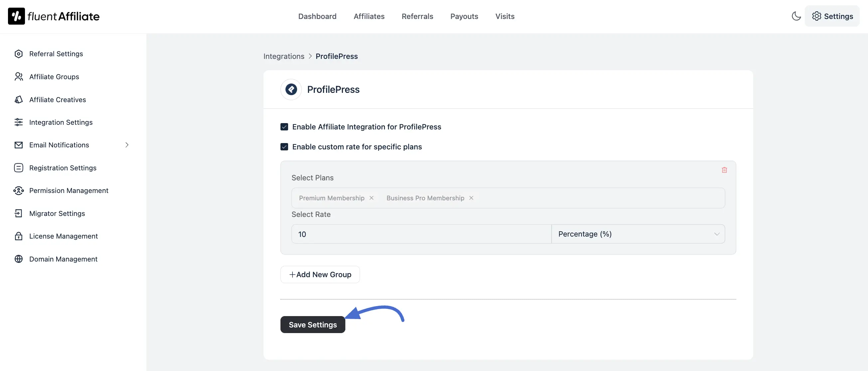Screen dimensions: 868x371
Task: Click the Integration Settings sliders icon
Action: (x=19, y=122)
